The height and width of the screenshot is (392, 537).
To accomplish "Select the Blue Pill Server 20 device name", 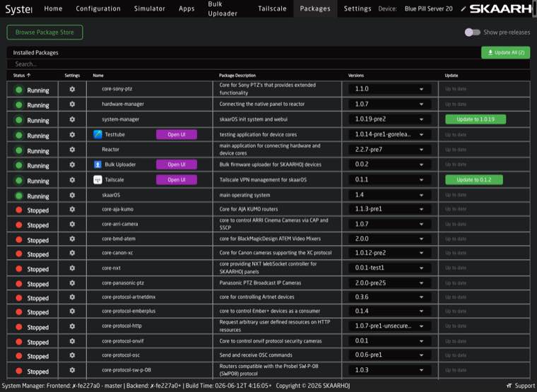I will coord(428,9).
